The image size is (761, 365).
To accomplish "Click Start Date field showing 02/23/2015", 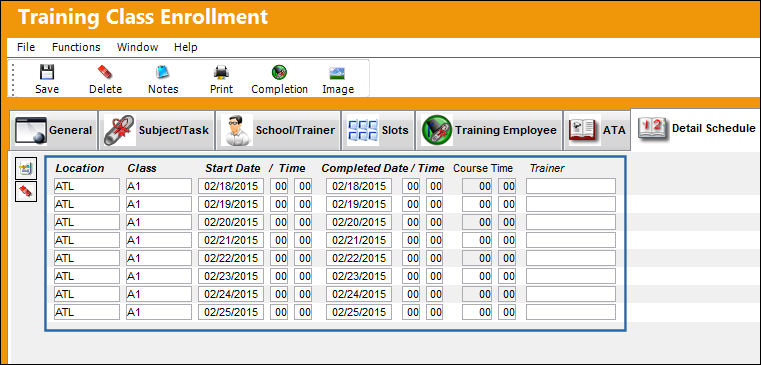I will [x=231, y=276].
